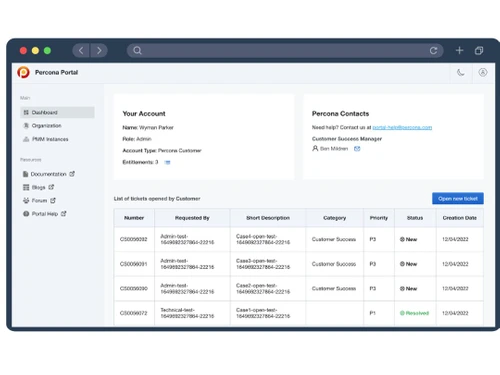Click the Dashboard grid icon
The width and height of the screenshot is (500, 375).
click(x=26, y=112)
